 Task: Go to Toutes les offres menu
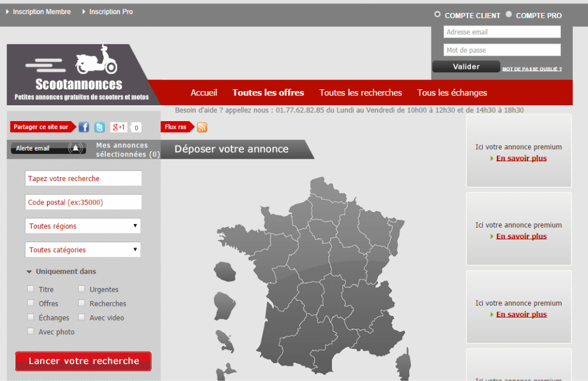pos(268,92)
